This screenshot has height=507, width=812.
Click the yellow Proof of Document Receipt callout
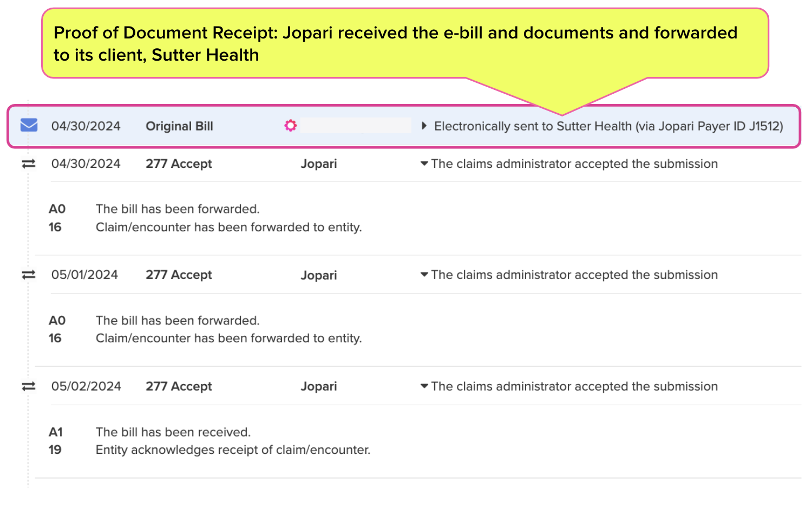(405, 43)
